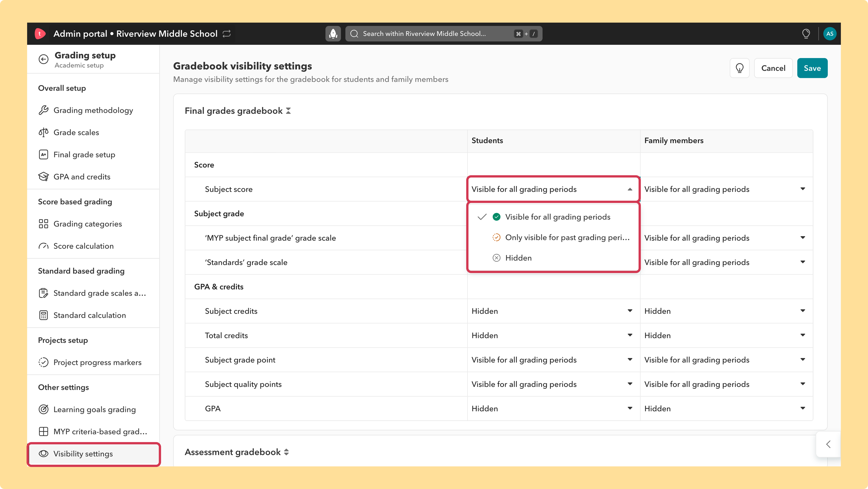The width and height of the screenshot is (868, 489).
Task: Click the lightbulb tips button near Cancel
Action: pyautogui.click(x=739, y=68)
